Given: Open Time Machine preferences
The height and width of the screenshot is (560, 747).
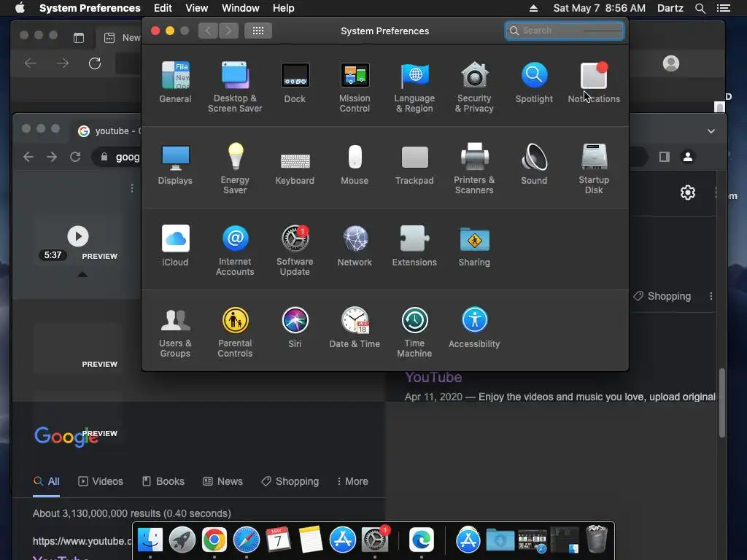Looking at the screenshot, I should click(414, 332).
